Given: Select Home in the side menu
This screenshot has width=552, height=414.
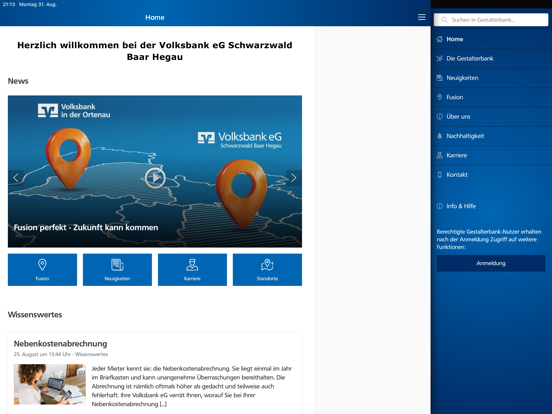Looking at the screenshot, I should 491,39.
